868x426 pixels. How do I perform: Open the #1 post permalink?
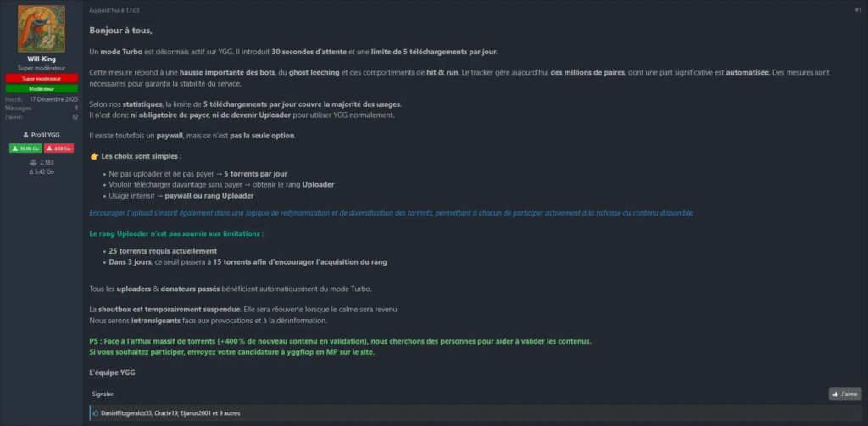coord(857,10)
